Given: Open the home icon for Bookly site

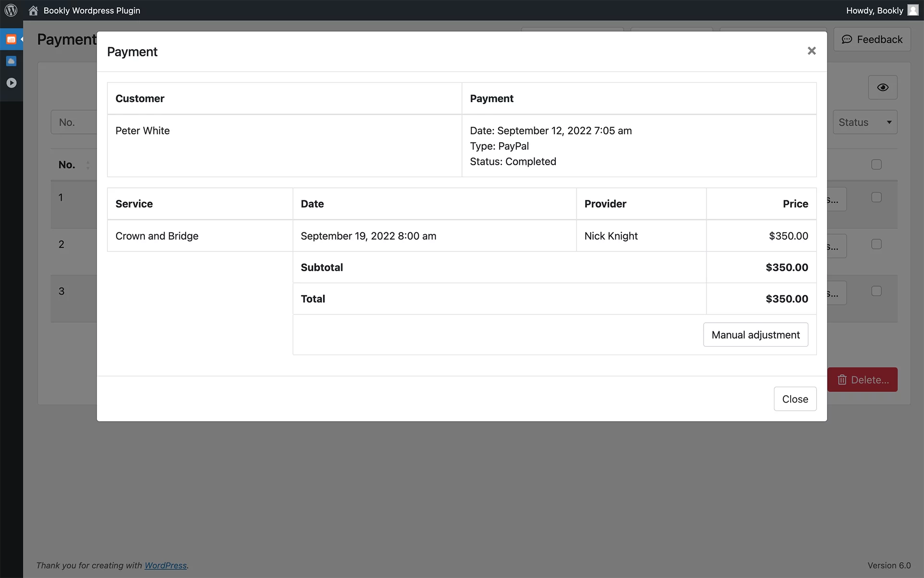Looking at the screenshot, I should tap(33, 10).
